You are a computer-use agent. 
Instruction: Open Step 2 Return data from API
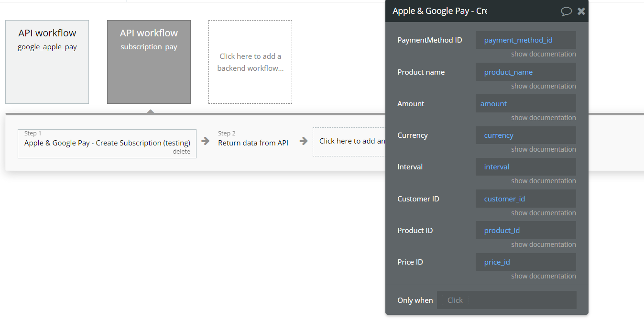(253, 143)
